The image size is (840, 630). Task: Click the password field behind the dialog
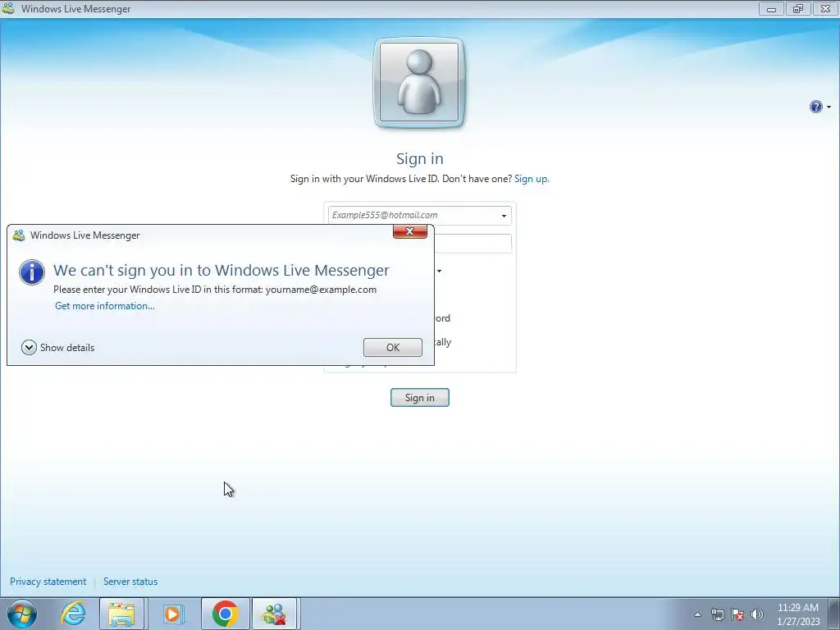click(x=472, y=244)
